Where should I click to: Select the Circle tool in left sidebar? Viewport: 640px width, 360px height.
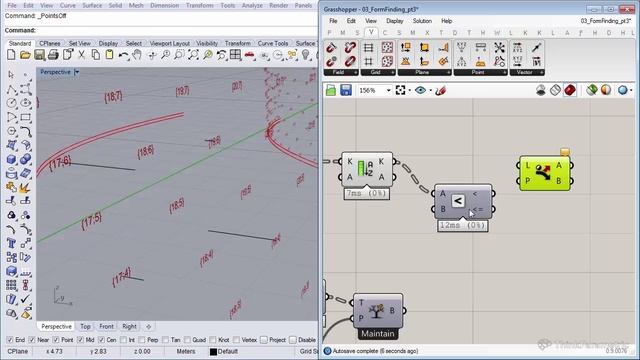point(11,103)
